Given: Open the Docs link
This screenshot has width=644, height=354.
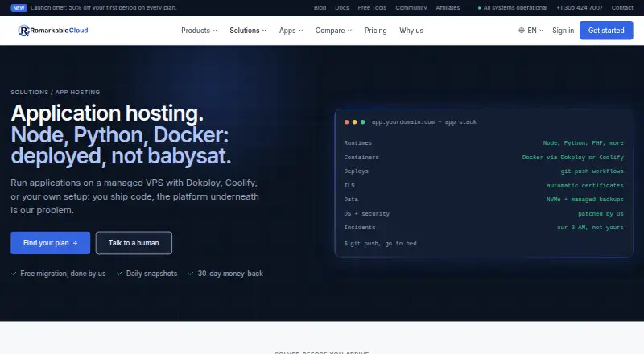Looking at the screenshot, I should [341, 8].
